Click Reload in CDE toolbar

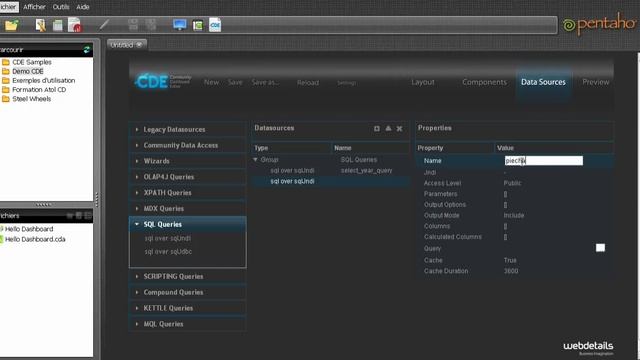(x=308, y=83)
